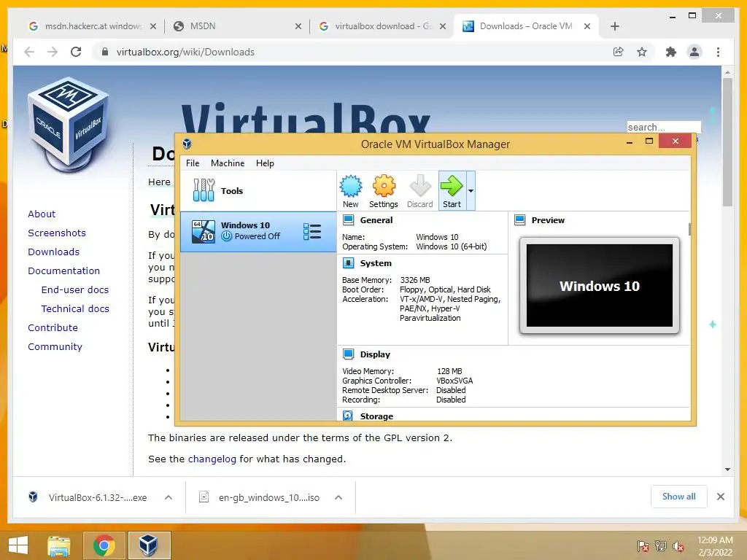Click the Windows 10 preview thumbnail
This screenshot has height=560, width=747.
coord(600,286)
